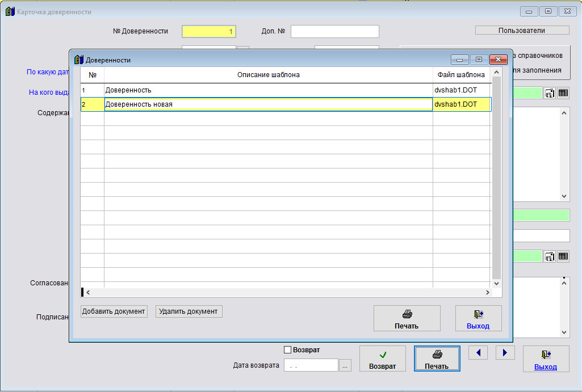582x392 pixels.
Task: Open reference lookup icon beside lower green field
Action: tap(550, 256)
